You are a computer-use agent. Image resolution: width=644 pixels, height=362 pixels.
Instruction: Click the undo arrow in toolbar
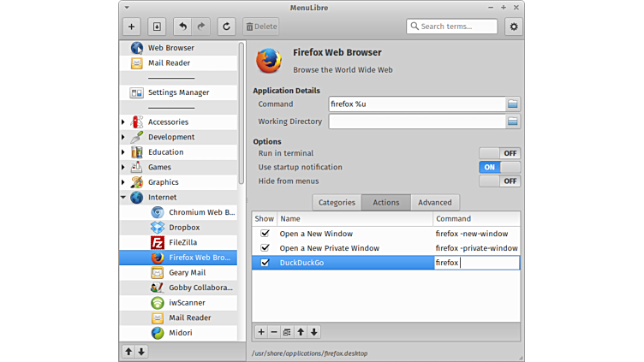pyautogui.click(x=182, y=27)
